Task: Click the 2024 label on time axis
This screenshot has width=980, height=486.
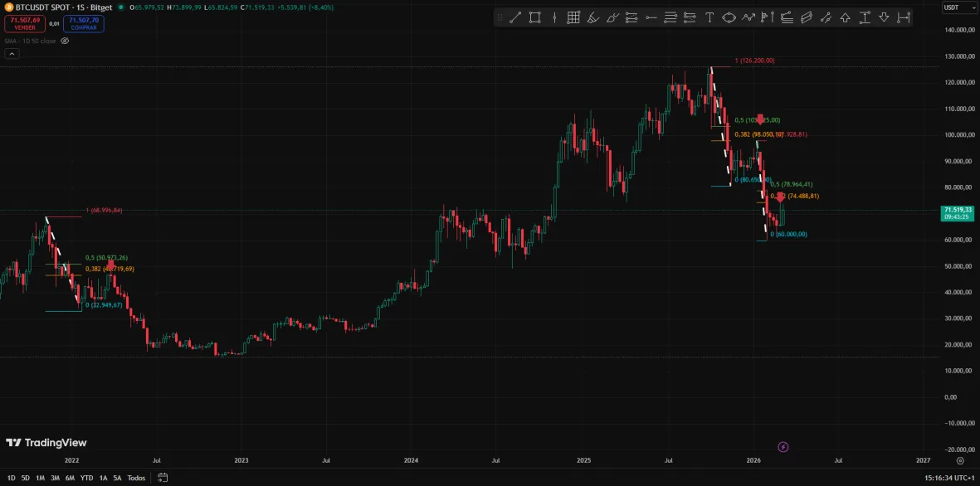Action: tap(412, 460)
